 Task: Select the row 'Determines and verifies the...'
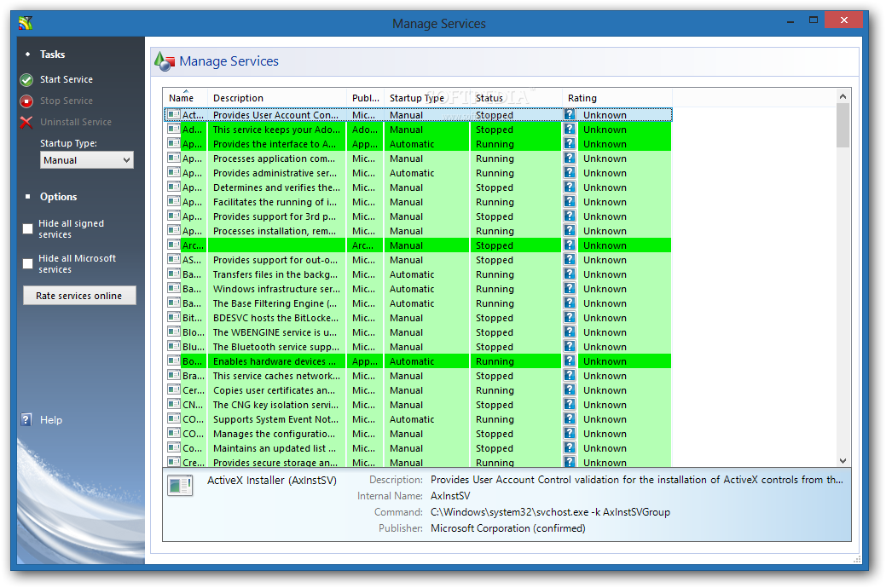pos(418,187)
